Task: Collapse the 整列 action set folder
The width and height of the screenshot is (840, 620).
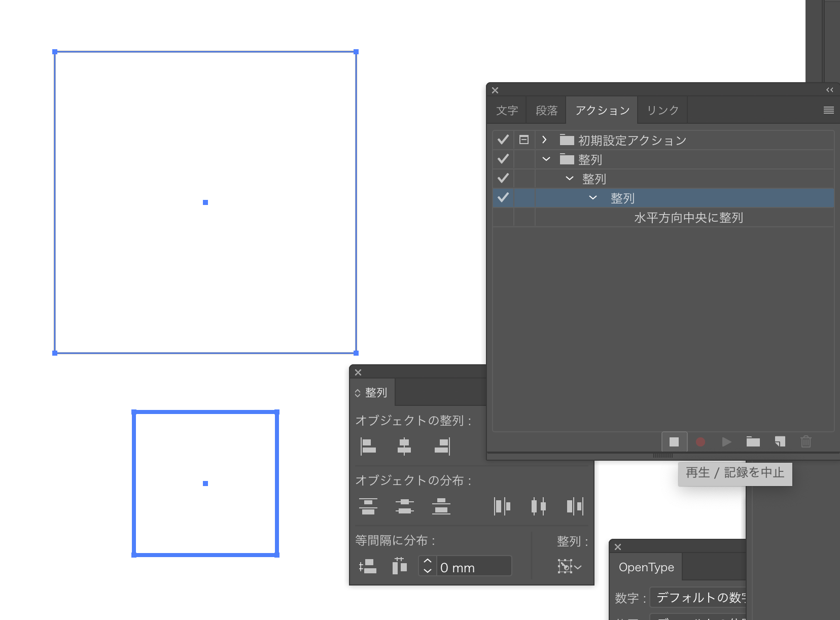Action: [x=546, y=159]
